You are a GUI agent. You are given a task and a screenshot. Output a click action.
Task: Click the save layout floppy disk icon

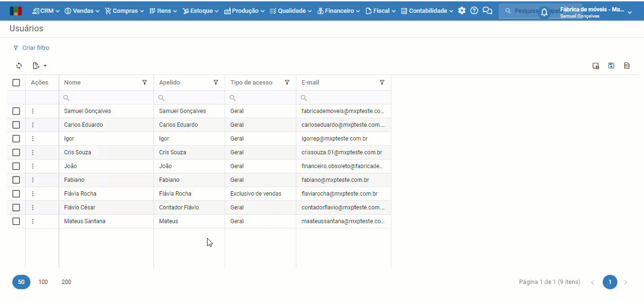(x=611, y=66)
